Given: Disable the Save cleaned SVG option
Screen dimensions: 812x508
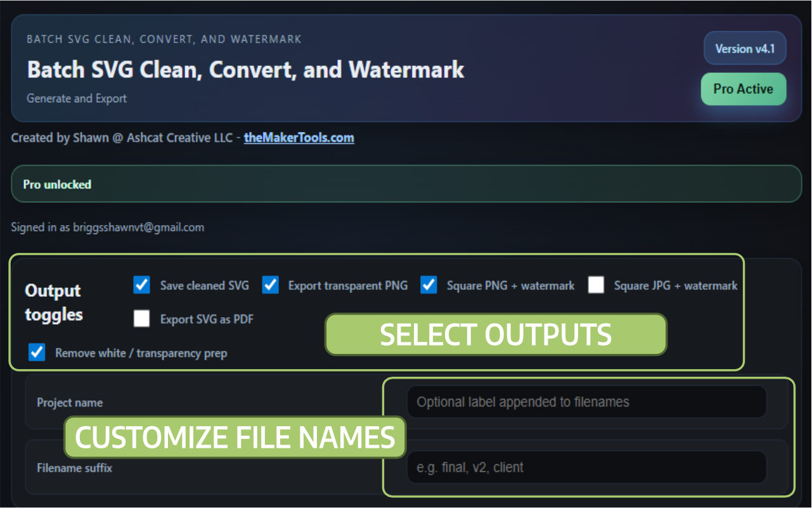Looking at the screenshot, I should pos(141,285).
